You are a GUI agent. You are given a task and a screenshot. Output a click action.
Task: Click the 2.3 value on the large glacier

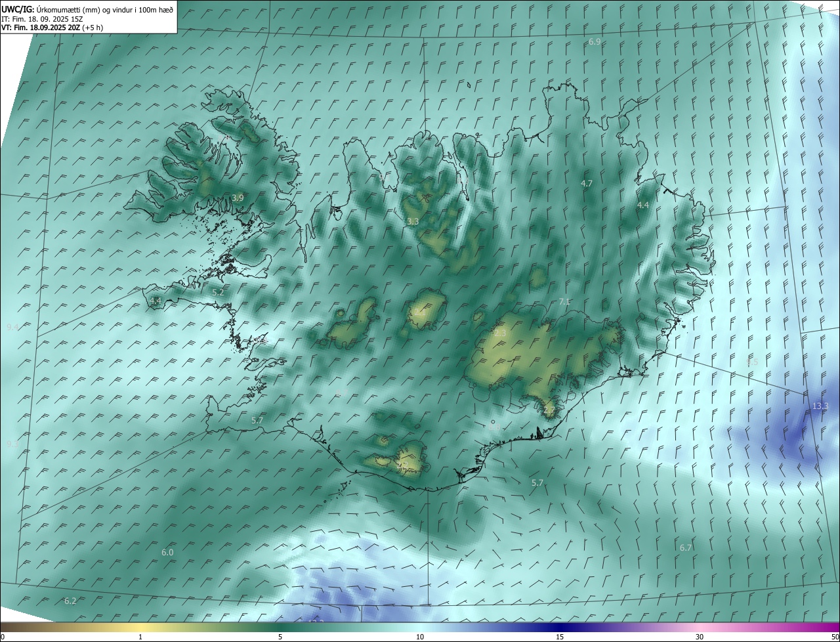click(x=500, y=333)
